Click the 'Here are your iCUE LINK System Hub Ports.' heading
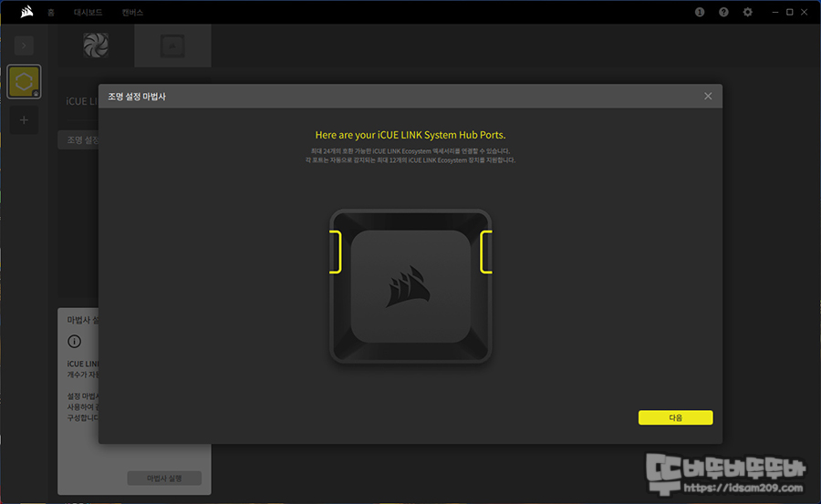Viewport: 821px width, 504px height. [410, 135]
